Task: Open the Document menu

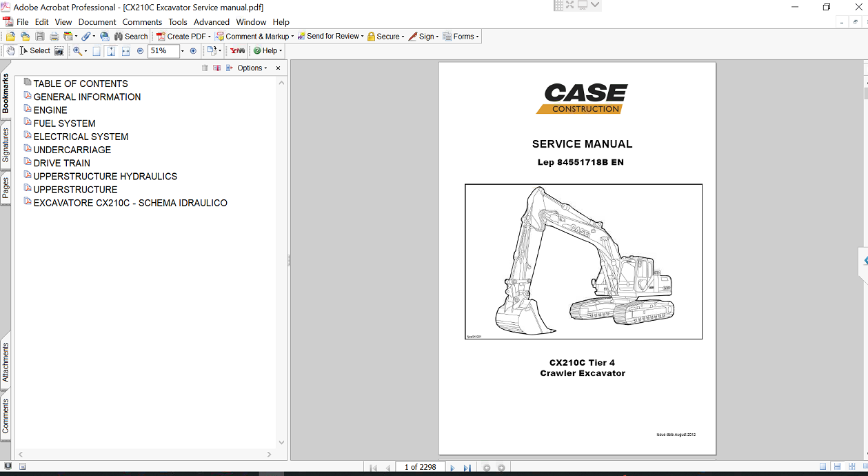Action: pos(97,22)
